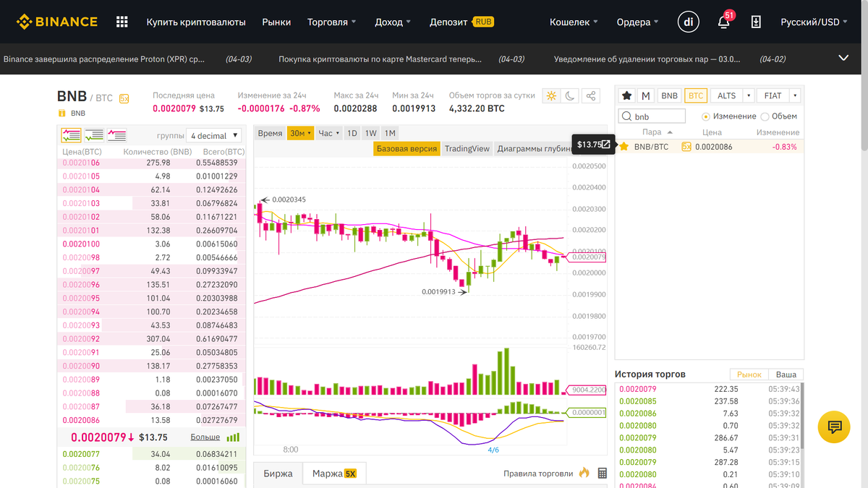Click the download app icon
Image resolution: width=868 pixels, height=488 pixels.
756,22
